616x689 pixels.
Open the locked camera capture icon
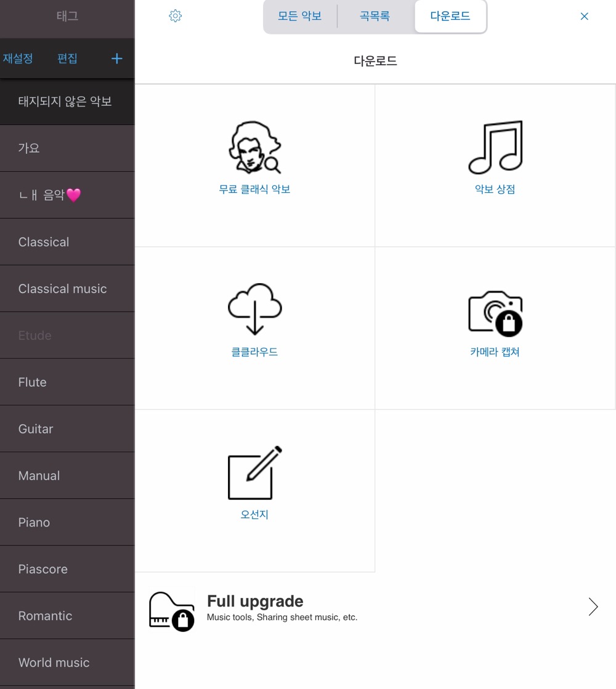click(495, 313)
